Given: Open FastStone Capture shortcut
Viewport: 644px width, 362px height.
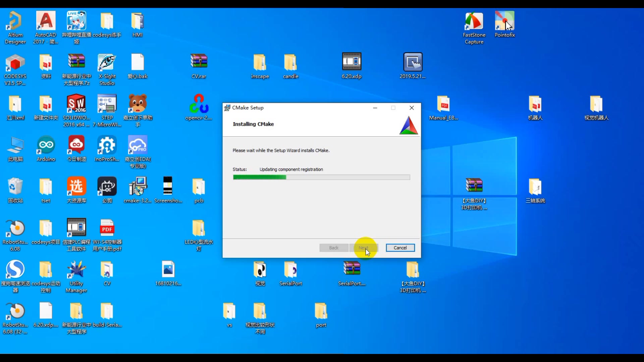Looking at the screenshot, I should pyautogui.click(x=474, y=21).
